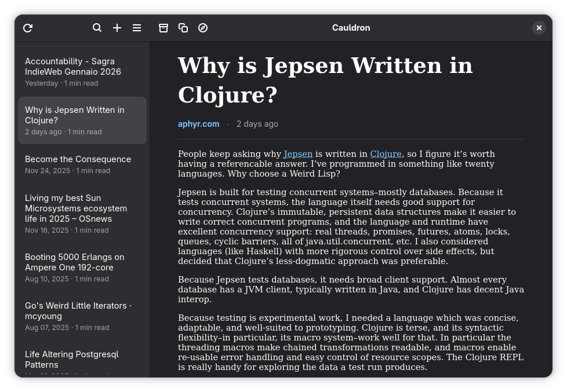Open Booting 5000 Erlangs on Ampere article

82,268
